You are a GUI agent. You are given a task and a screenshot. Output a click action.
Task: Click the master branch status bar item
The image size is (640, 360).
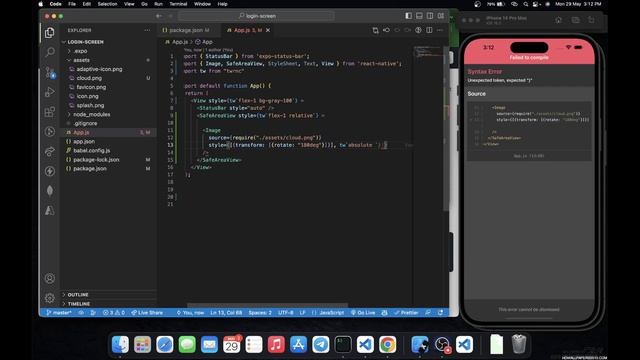tap(59, 313)
